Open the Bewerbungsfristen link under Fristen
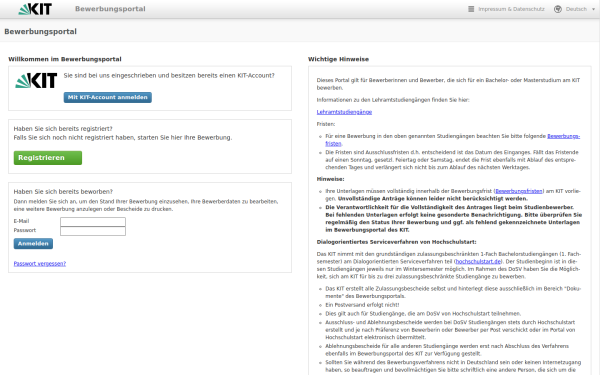This screenshot has height=375, width=600. (x=564, y=136)
